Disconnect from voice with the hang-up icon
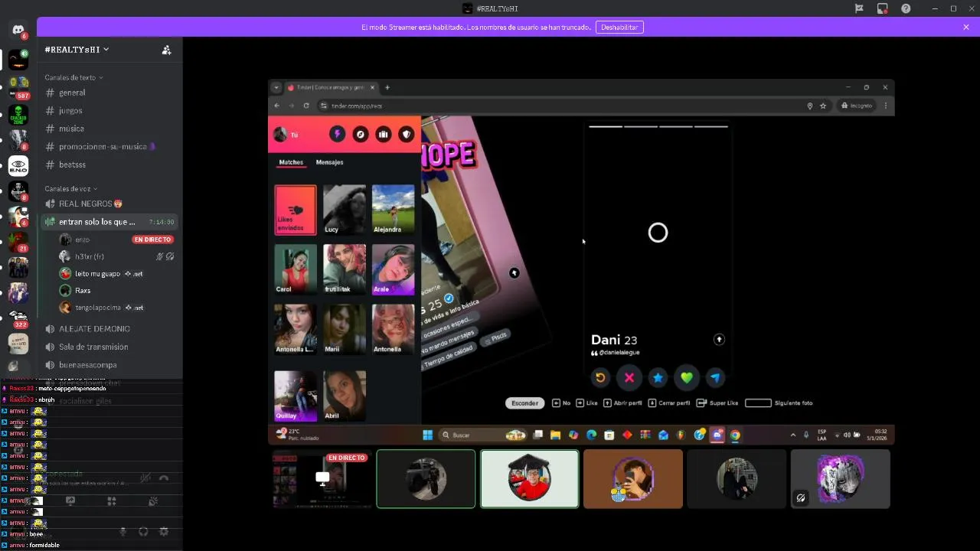Viewport: 980px width, 551px height. click(x=164, y=478)
